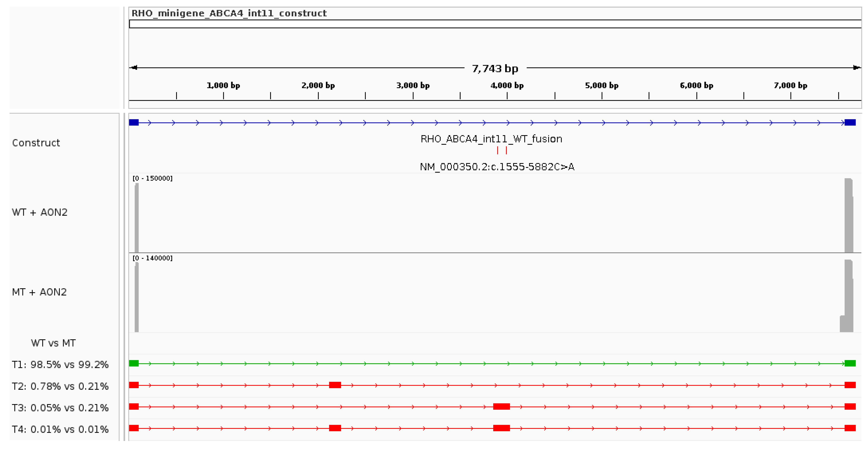Click the 1,000 bp ruler label
This screenshot has height=449, width=868.
tap(223, 85)
